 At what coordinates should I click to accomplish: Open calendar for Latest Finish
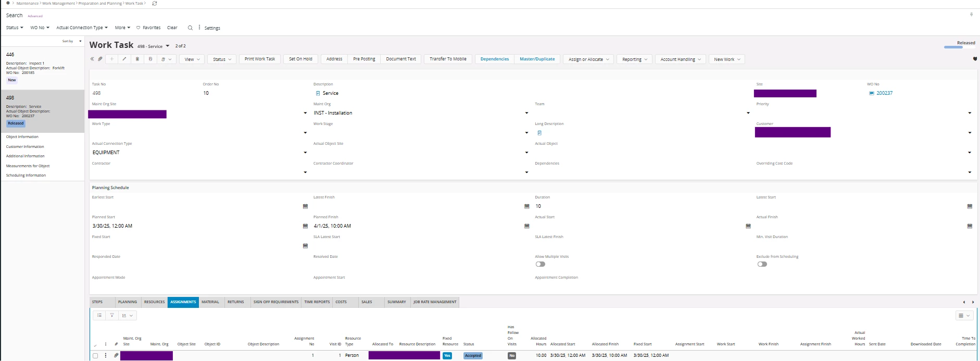526,206
